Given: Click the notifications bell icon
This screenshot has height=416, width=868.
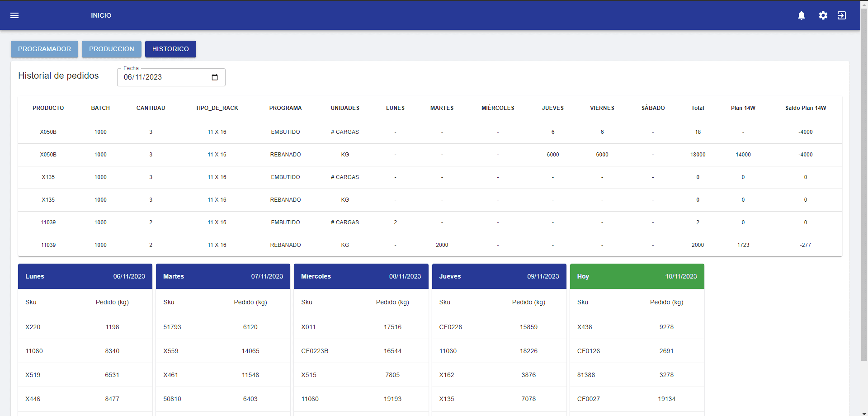Looking at the screenshot, I should point(802,15).
